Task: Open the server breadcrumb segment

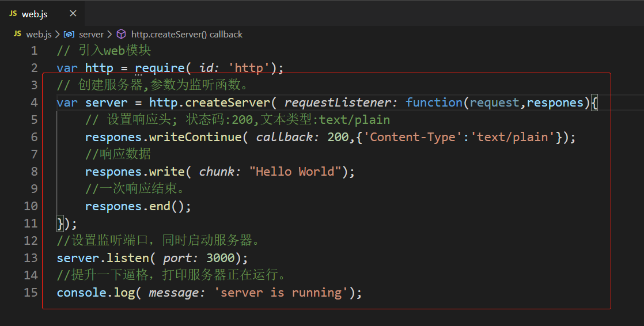Action: point(91,35)
